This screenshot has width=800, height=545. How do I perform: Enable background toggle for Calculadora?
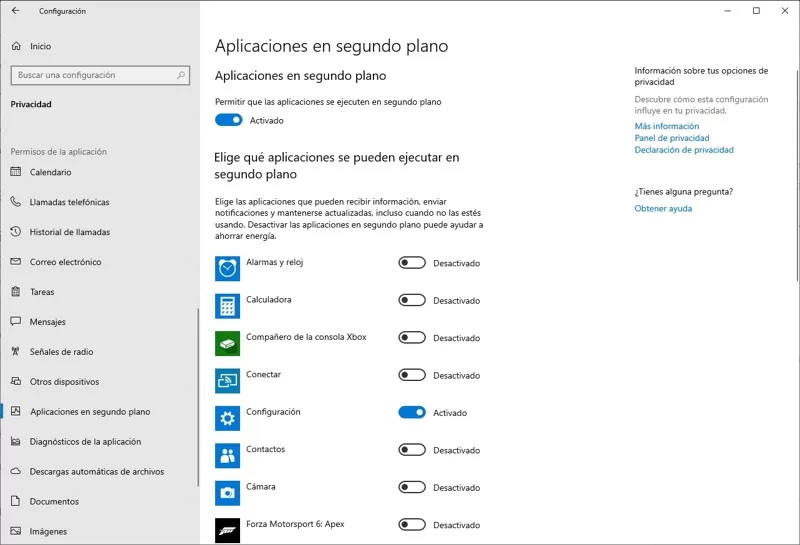[412, 300]
